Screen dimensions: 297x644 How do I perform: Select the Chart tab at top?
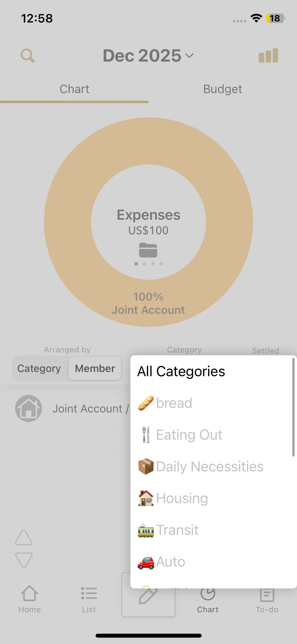click(74, 89)
